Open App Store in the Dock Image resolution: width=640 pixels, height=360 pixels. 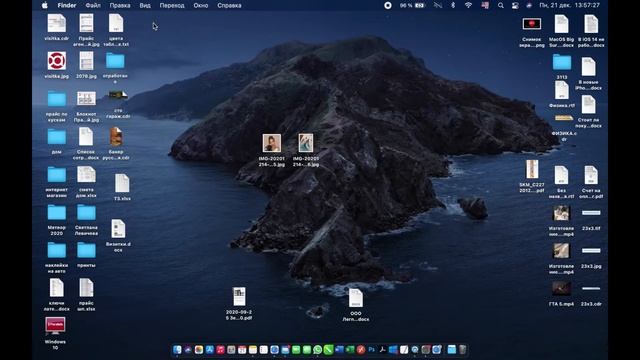(210, 350)
